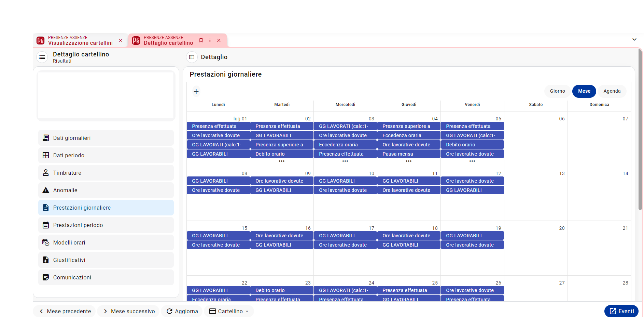
Task: Open the three-dot options on Dettaglio cartellino tab
Action: point(210,40)
